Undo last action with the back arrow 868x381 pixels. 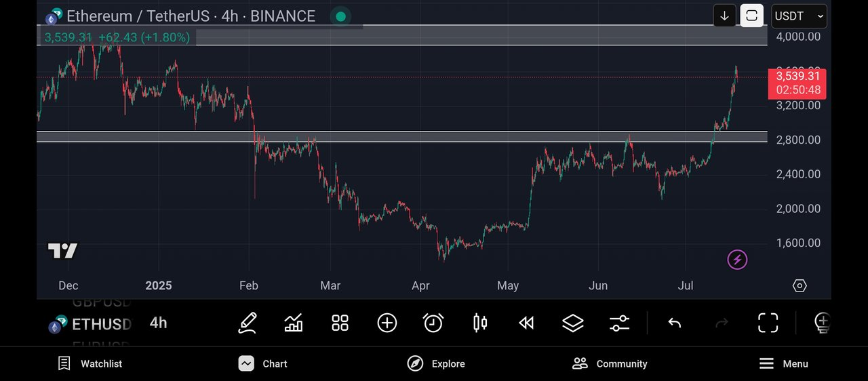674,323
